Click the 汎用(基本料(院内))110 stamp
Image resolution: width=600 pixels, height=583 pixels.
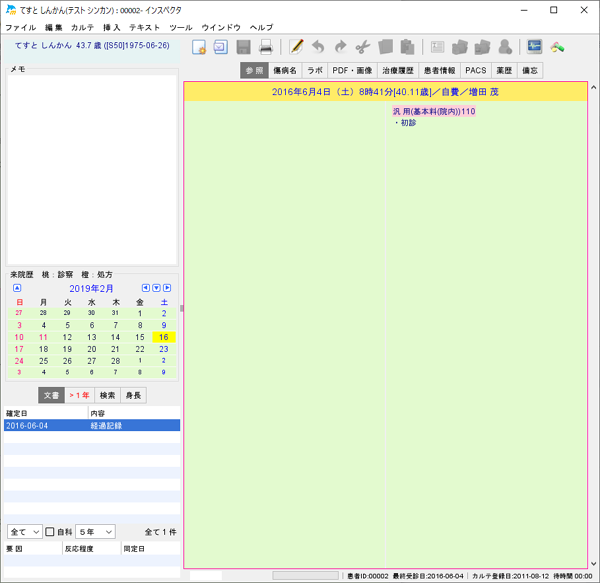pos(434,111)
